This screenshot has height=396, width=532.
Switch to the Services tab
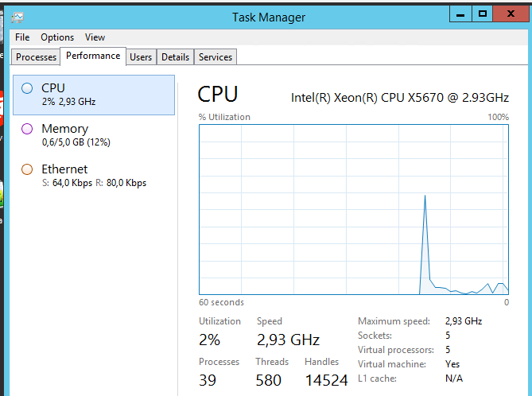click(x=216, y=57)
